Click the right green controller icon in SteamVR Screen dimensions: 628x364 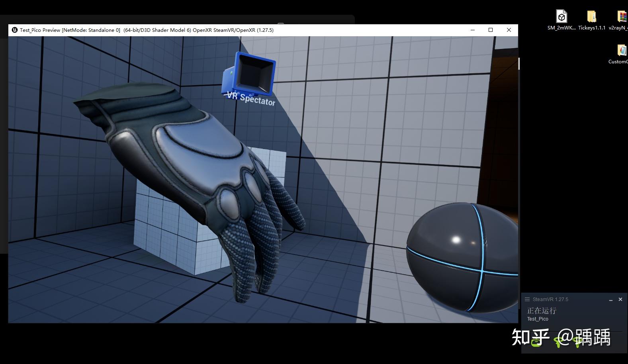(x=577, y=341)
